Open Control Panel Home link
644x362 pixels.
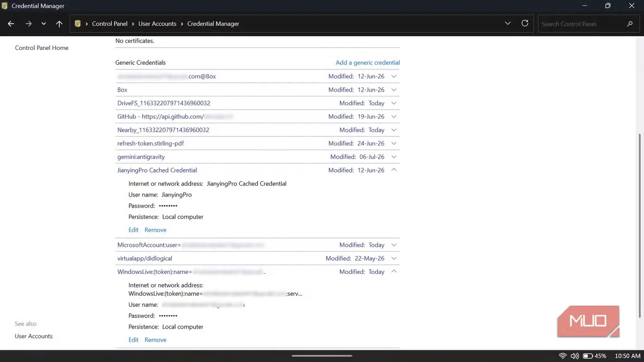[x=42, y=48]
